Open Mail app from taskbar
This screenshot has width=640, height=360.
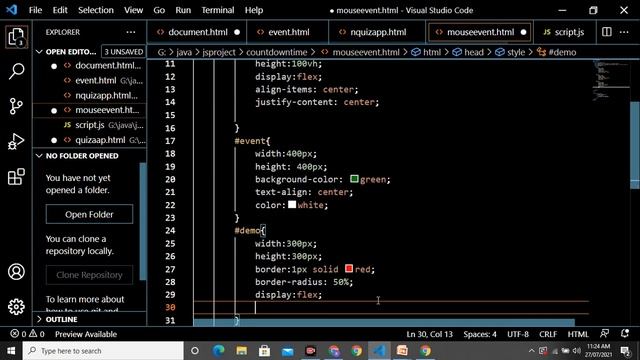coord(287,351)
